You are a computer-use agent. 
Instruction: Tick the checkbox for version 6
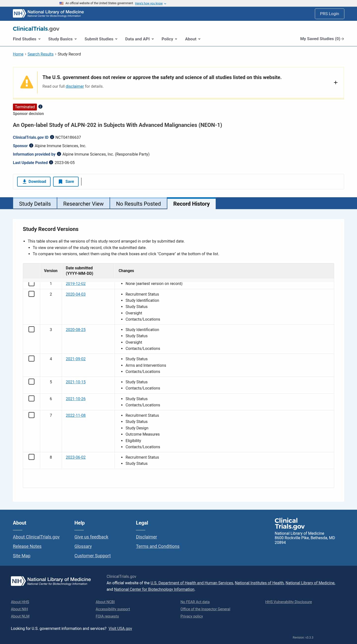coord(31,398)
